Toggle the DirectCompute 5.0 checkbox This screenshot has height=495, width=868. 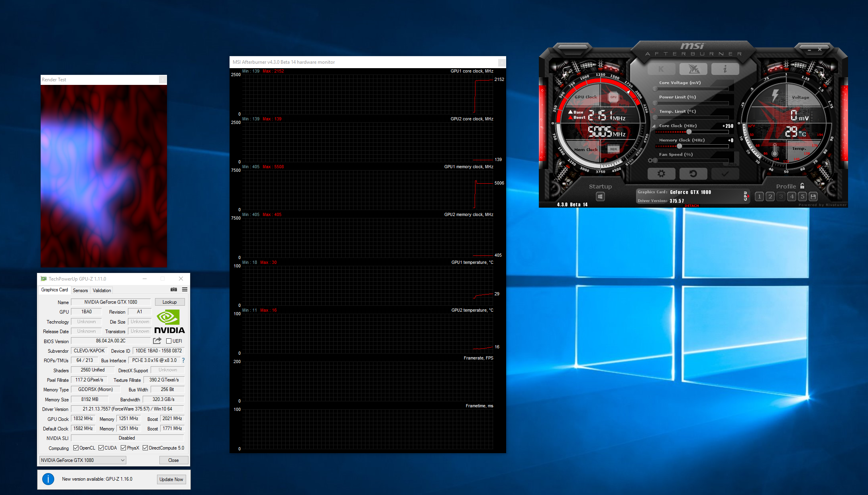click(145, 448)
